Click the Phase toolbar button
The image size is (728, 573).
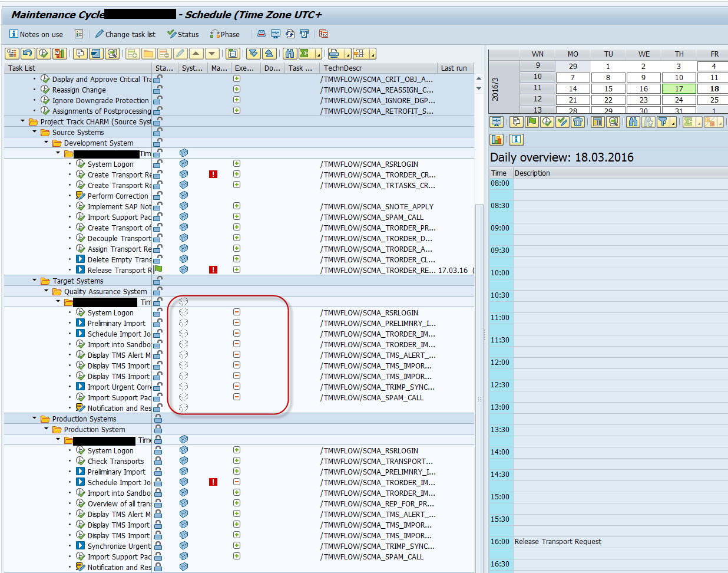(225, 34)
